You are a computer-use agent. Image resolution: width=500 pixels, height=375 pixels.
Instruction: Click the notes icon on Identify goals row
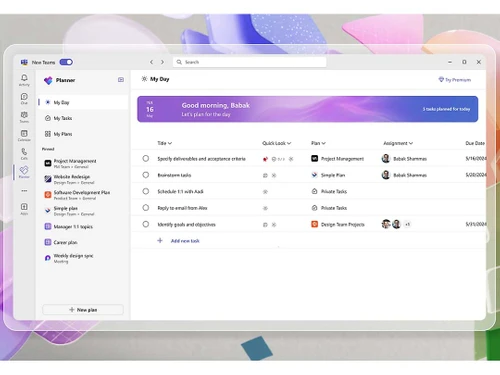click(265, 225)
